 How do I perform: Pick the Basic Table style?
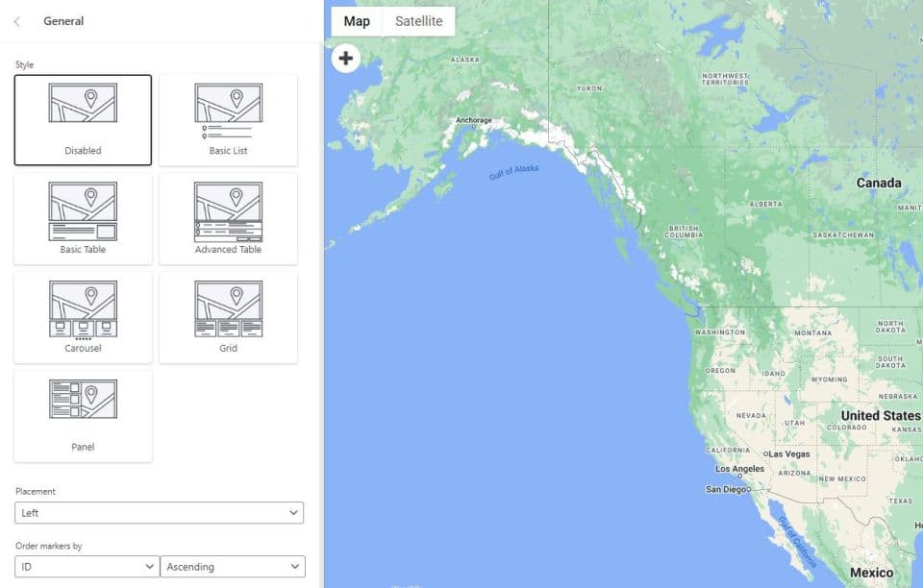point(83,219)
